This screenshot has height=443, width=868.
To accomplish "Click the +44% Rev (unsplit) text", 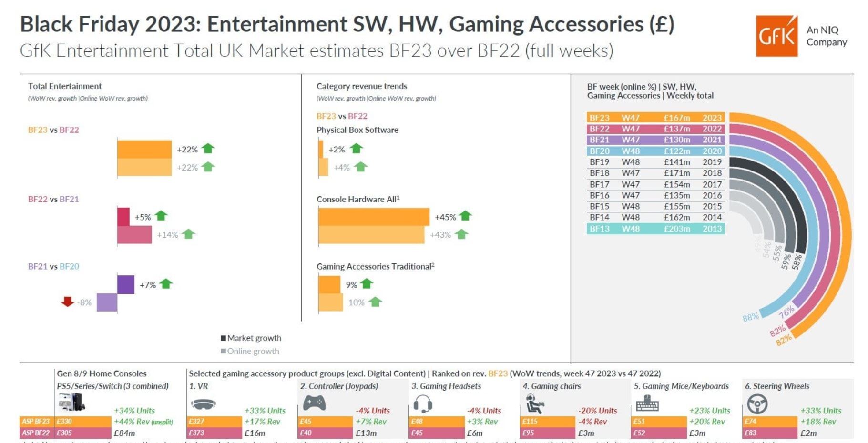I will 143,422.
